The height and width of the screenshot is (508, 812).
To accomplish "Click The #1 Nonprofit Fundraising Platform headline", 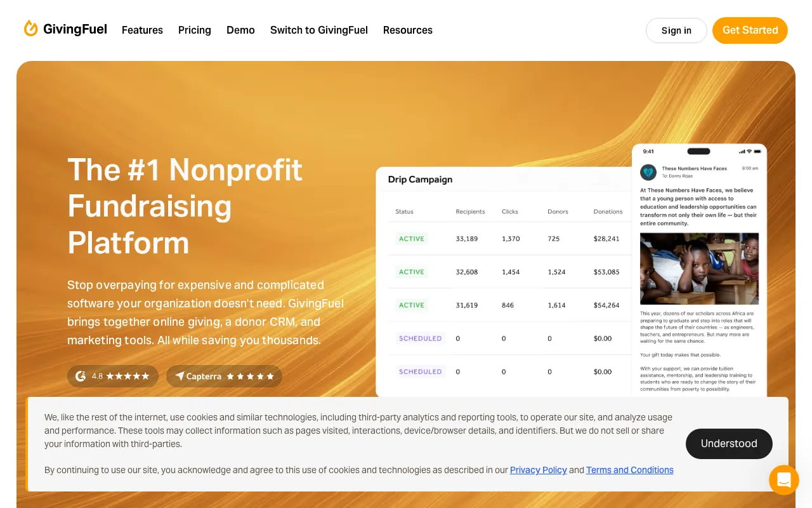I will (x=185, y=206).
